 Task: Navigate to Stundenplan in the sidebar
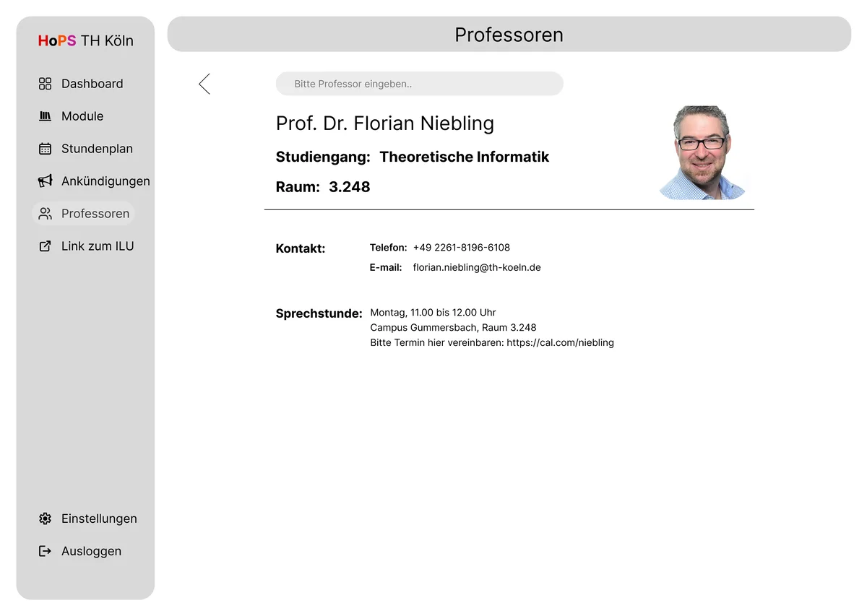coord(97,149)
